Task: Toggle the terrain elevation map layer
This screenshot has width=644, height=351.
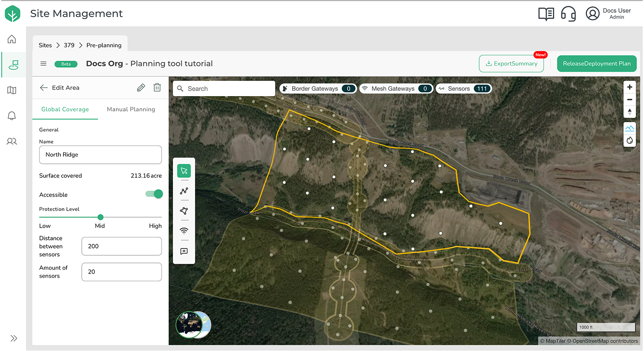Action: (x=630, y=128)
